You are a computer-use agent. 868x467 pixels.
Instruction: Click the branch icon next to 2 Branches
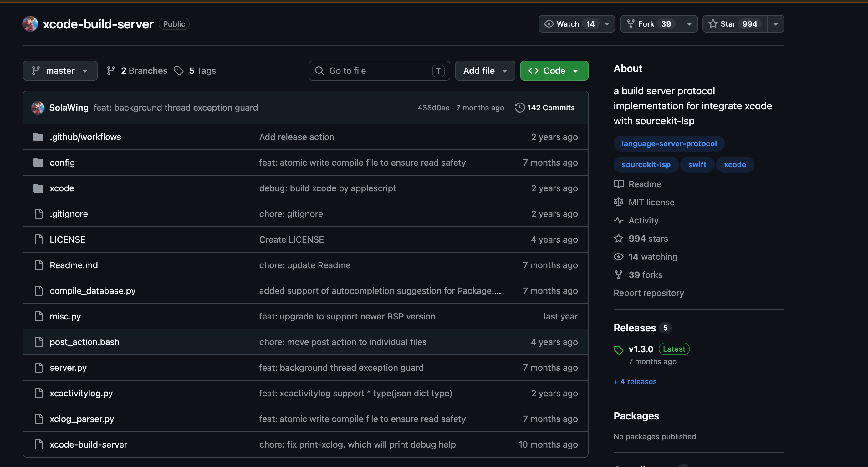click(x=111, y=71)
